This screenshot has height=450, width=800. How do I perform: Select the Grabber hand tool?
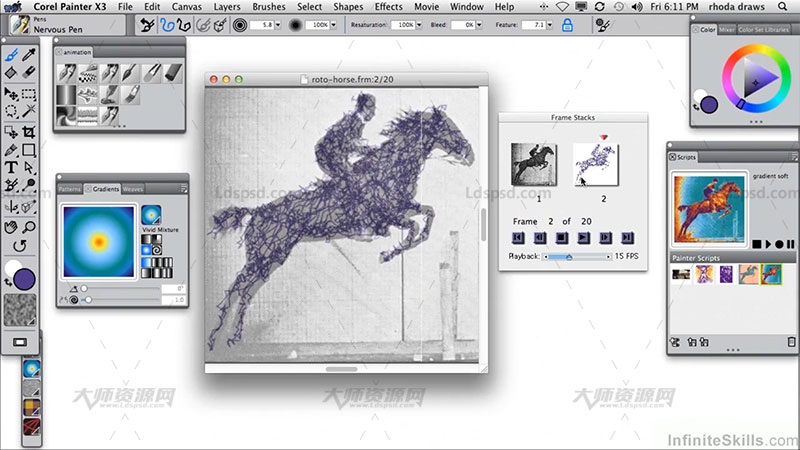coord(11,227)
